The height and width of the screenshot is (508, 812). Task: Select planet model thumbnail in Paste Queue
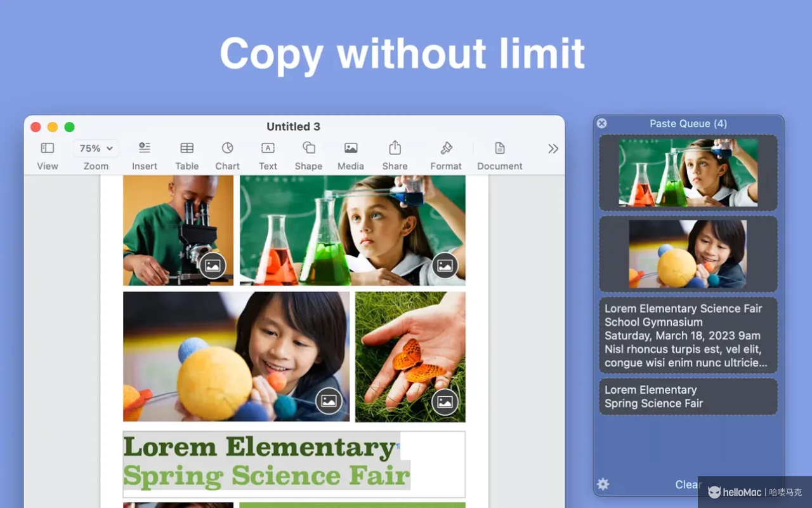(x=688, y=254)
